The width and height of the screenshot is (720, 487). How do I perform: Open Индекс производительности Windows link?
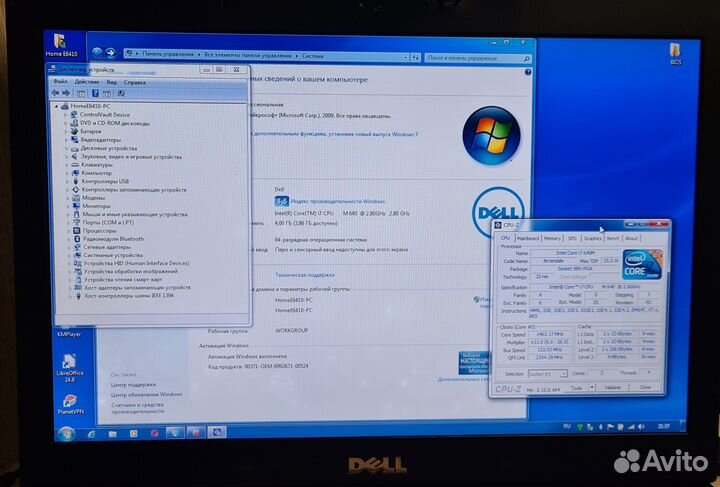(x=338, y=202)
